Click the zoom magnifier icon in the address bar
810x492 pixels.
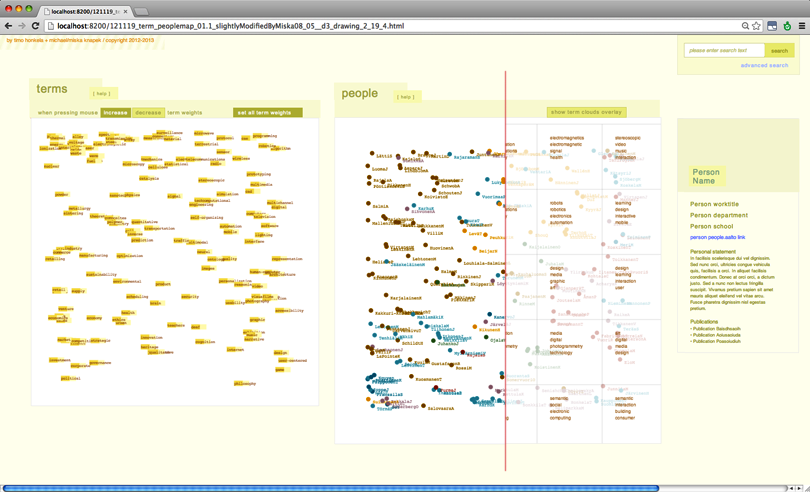[x=745, y=26]
